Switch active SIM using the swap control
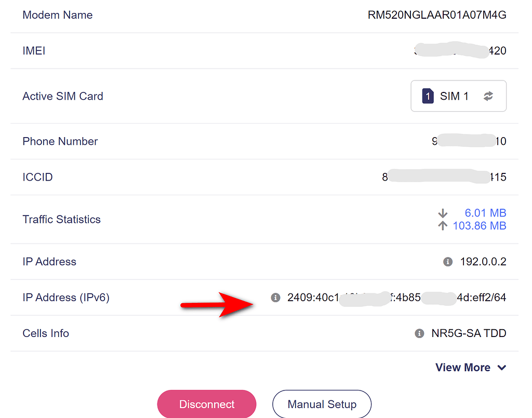532x418 pixels. 489,96
